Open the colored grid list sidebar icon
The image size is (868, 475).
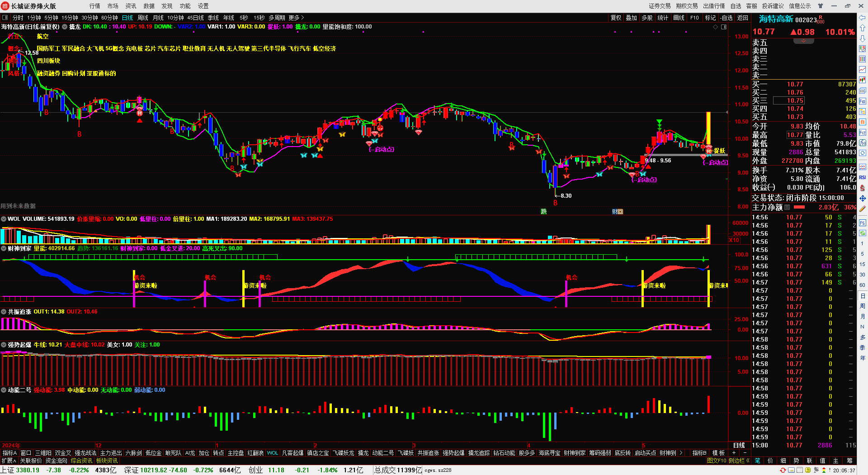pos(863,59)
